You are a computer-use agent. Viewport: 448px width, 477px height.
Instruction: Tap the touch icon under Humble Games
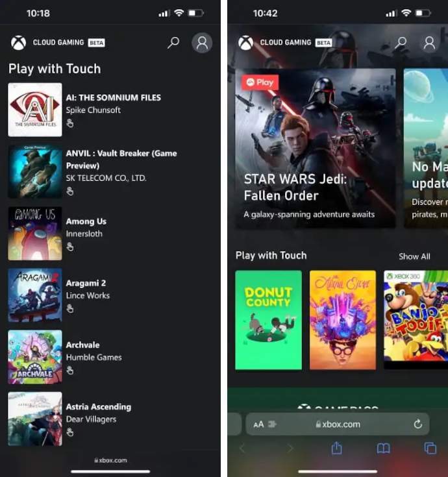[x=70, y=370]
